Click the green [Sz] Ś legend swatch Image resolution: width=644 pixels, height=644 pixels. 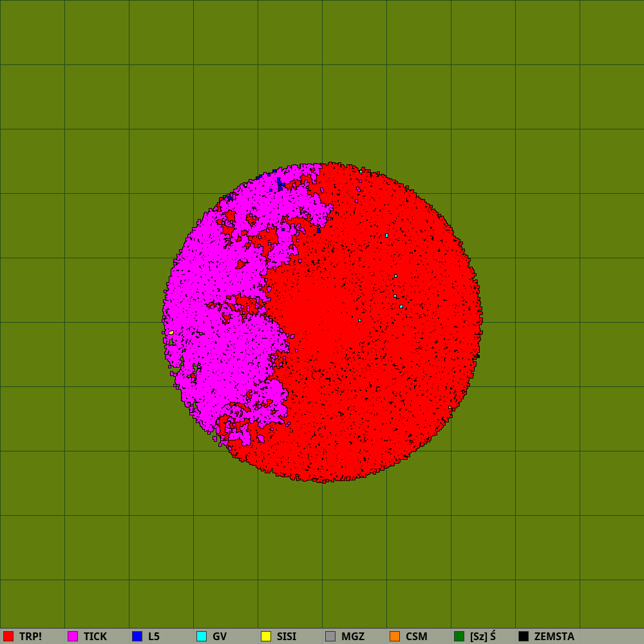(x=459, y=636)
